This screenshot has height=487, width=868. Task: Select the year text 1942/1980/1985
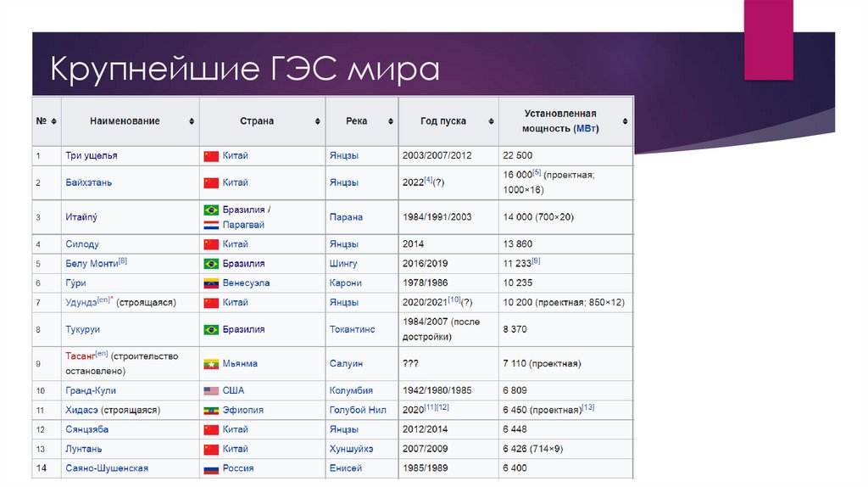(x=437, y=390)
